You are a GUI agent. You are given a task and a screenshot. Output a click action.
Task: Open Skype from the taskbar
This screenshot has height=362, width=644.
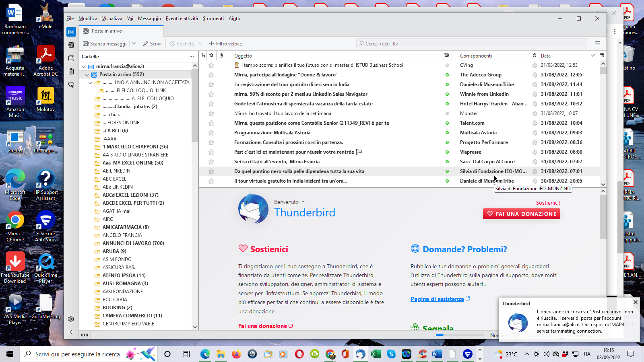(391, 354)
